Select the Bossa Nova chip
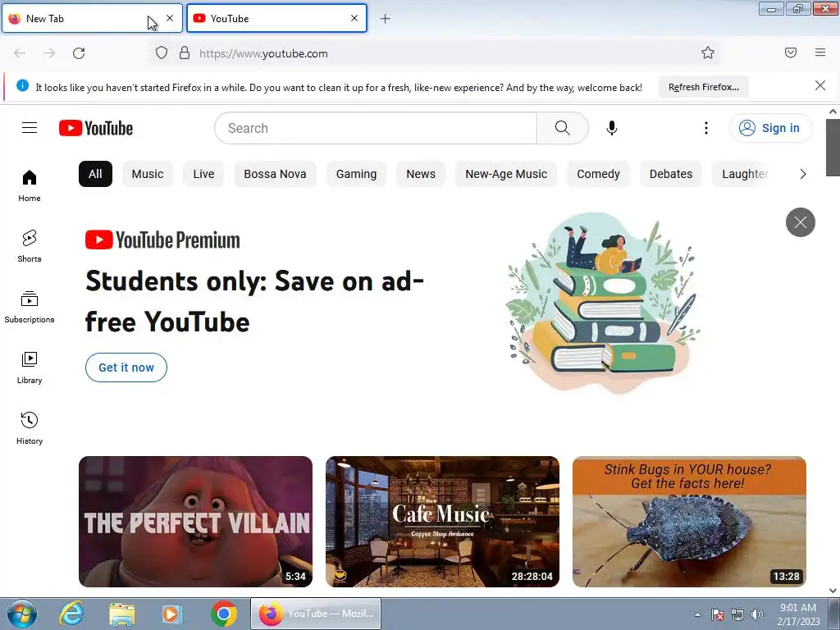 pos(275,174)
